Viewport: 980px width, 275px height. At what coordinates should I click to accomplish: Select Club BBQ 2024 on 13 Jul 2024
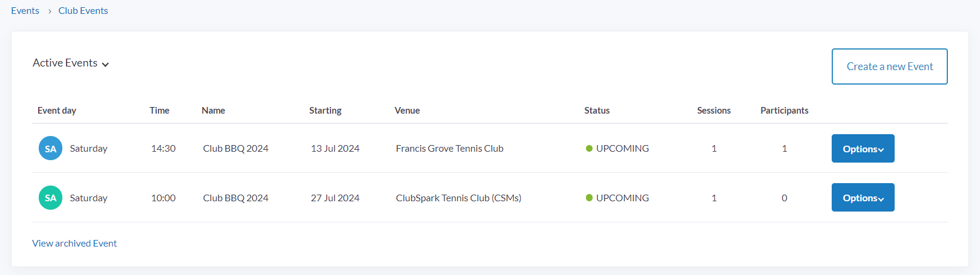click(235, 149)
